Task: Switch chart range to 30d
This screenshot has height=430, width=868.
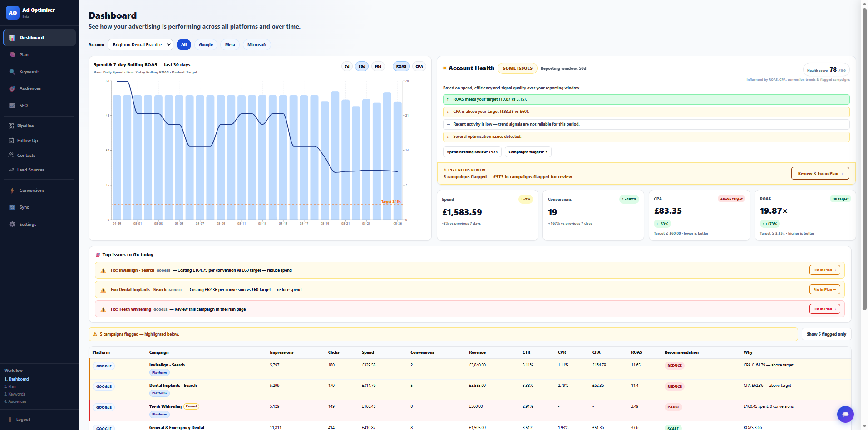Action: coord(362,66)
